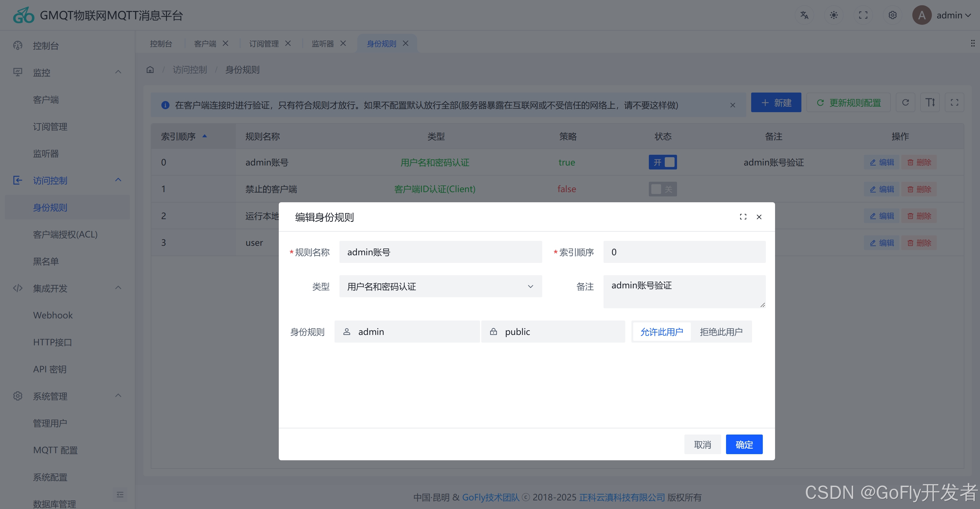Open the 类型 dropdown in dialog
980x509 pixels.
click(440, 287)
